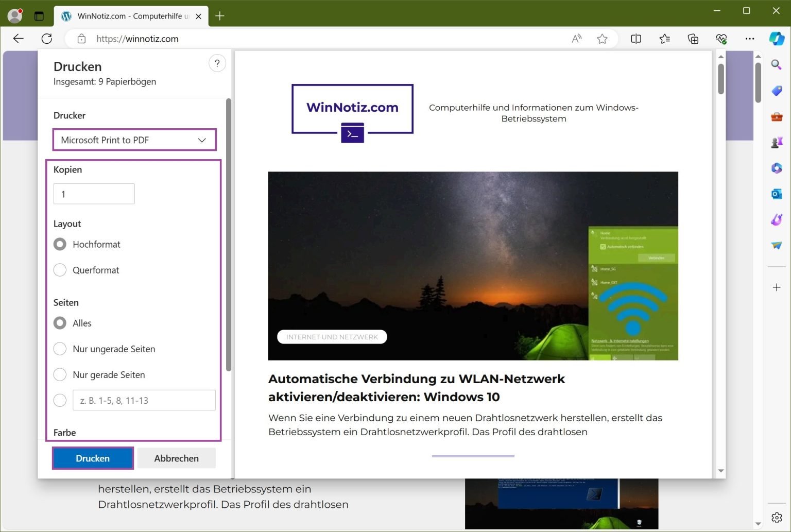Viewport: 791px width, 532px height.
Task: Select Querformat layout option
Action: click(x=60, y=270)
